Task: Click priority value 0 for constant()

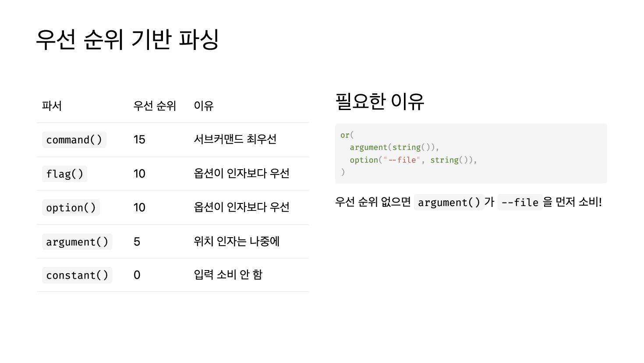Action: click(x=137, y=275)
